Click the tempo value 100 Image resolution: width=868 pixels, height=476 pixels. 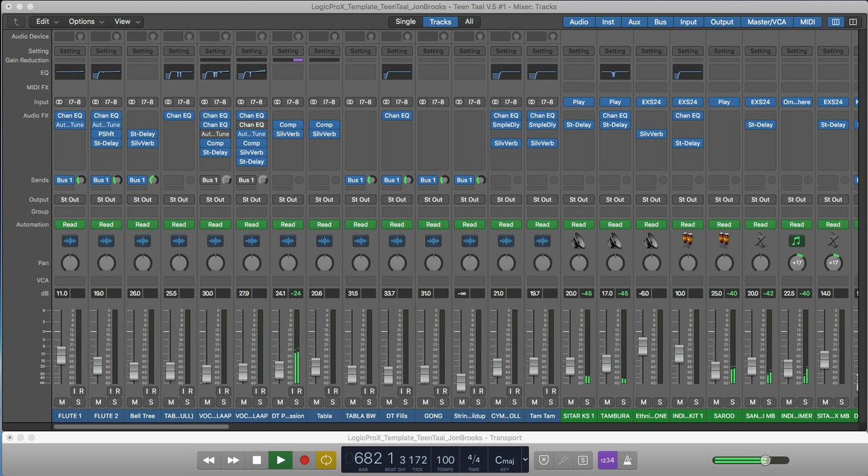(x=445, y=459)
